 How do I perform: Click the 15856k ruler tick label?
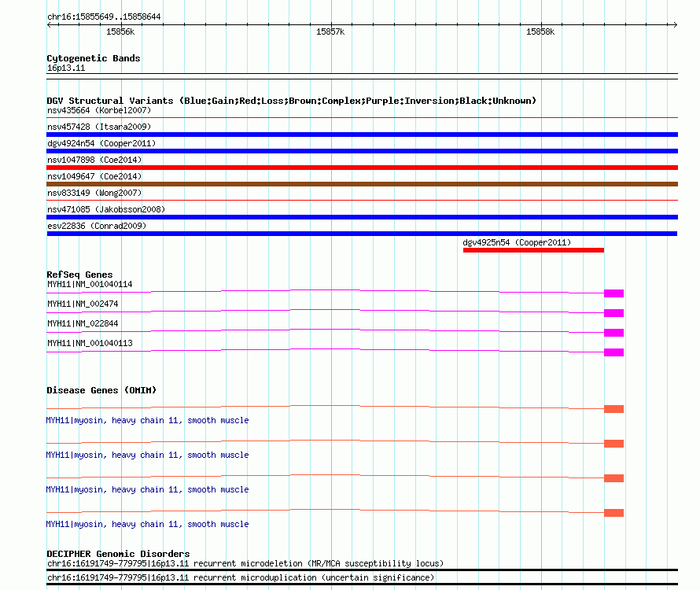click(120, 31)
